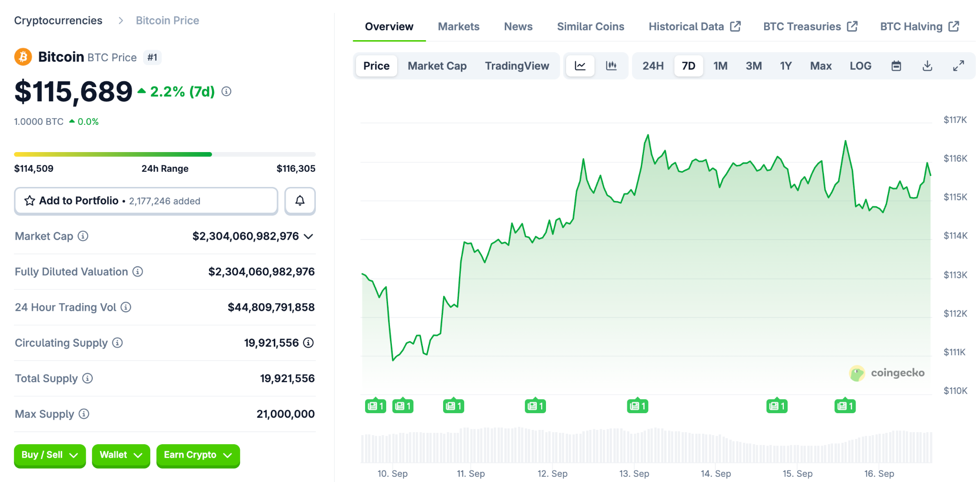Open the first news marker on 10 Sep

point(376,406)
